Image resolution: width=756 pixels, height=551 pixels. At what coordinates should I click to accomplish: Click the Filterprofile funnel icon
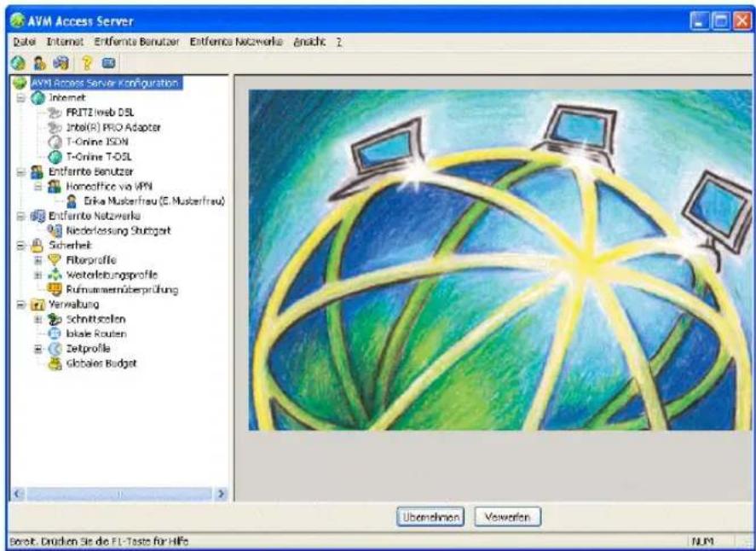coord(55,260)
